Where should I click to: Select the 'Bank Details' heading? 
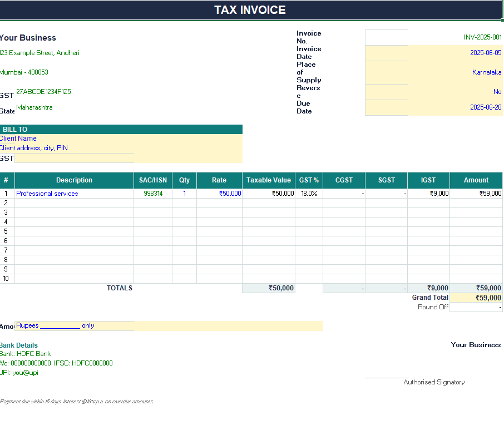[x=19, y=345]
